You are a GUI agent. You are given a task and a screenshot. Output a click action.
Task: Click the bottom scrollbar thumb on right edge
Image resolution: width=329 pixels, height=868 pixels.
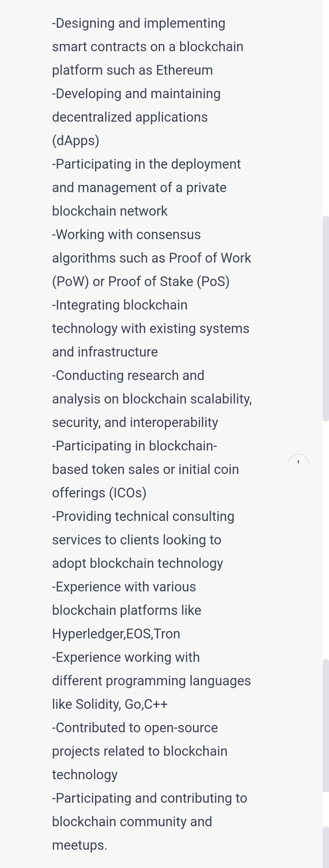tap(326, 847)
